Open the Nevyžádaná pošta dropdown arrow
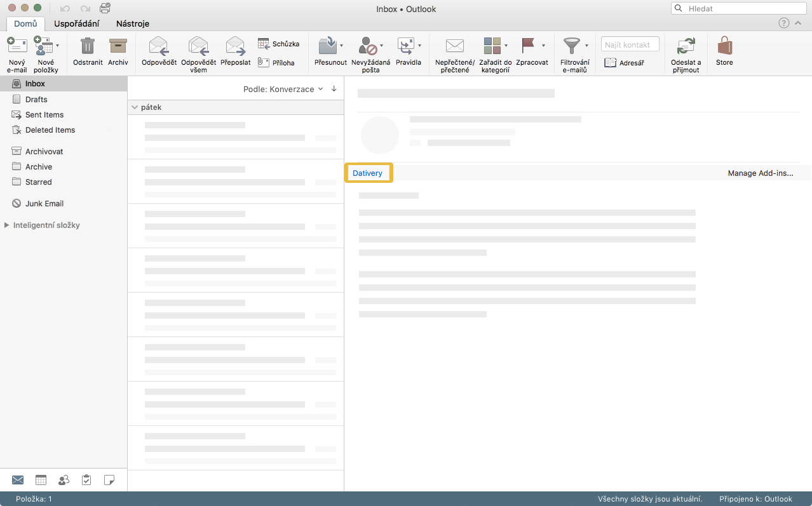The width and height of the screenshot is (812, 506). click(381, 46)
